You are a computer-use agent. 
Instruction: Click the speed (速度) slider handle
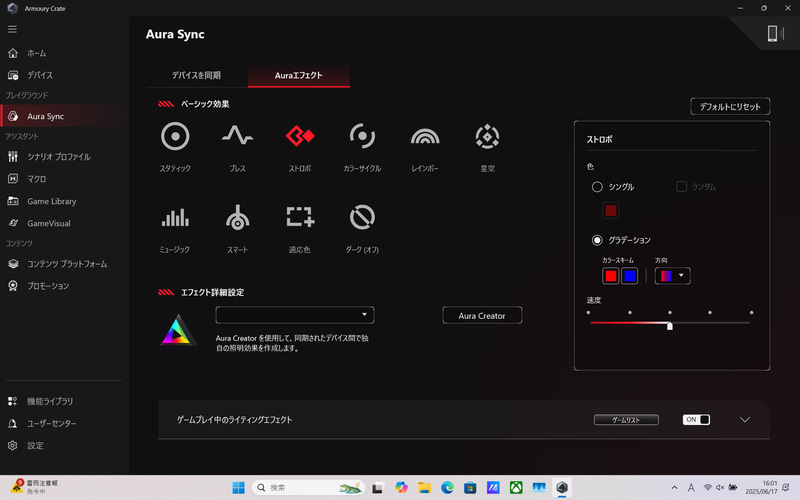pos(670,326)
